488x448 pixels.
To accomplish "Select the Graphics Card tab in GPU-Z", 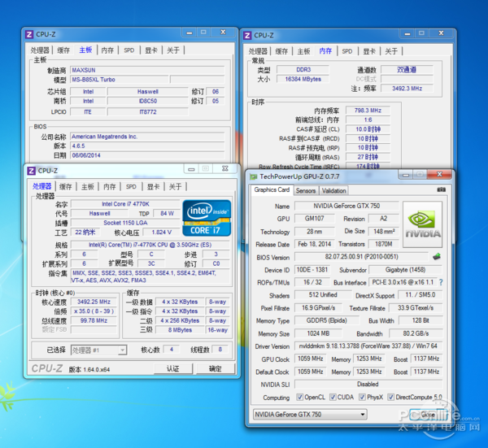I will [272, 189].
